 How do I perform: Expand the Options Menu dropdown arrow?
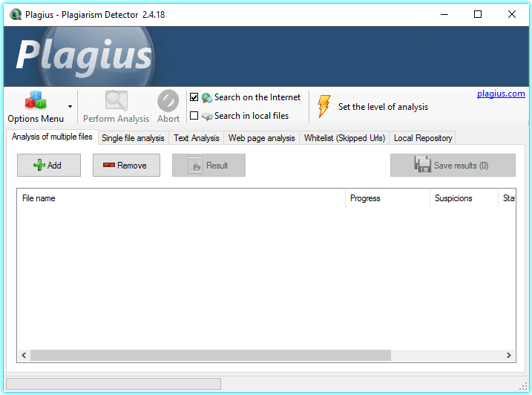70,106
